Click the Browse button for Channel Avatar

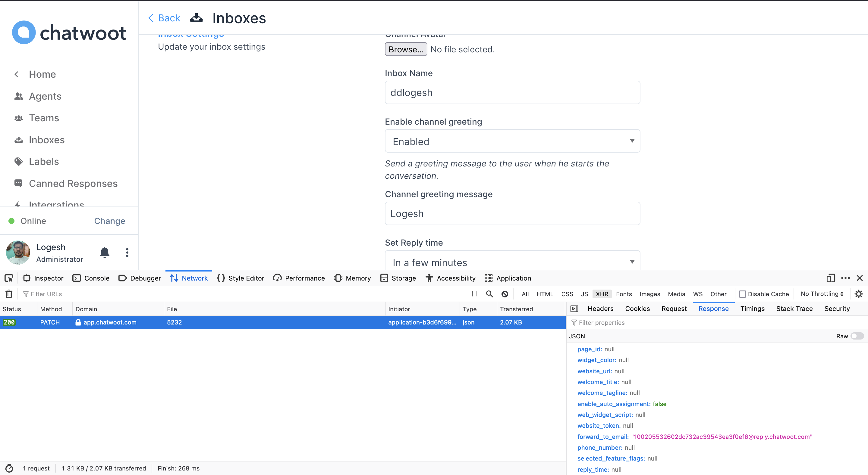pyautogui.click(x=405, y=49)
